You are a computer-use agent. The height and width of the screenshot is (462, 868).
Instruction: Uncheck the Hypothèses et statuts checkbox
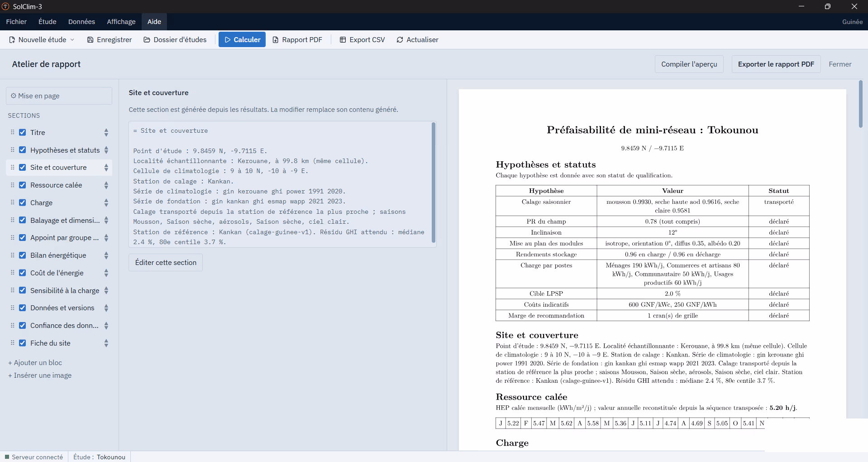click(x=22, y=150)
